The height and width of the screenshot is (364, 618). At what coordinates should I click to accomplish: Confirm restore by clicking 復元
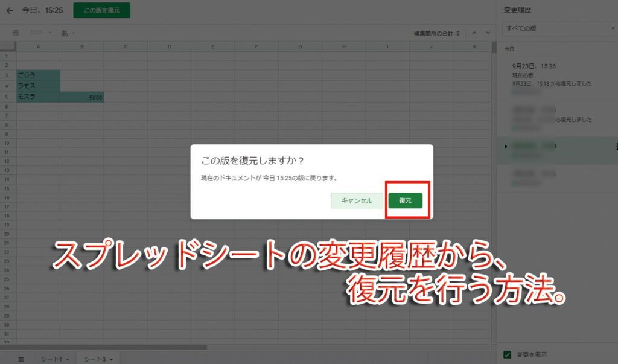click(x=406, y=200)
